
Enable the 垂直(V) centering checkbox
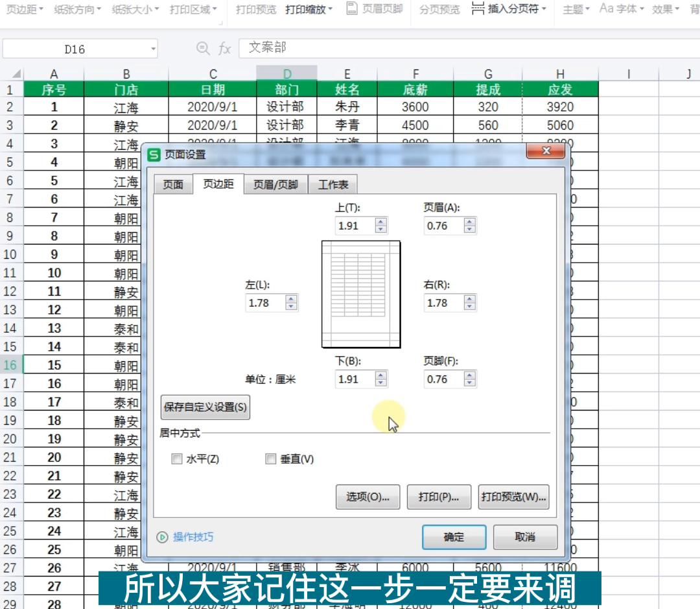point(271,459)
